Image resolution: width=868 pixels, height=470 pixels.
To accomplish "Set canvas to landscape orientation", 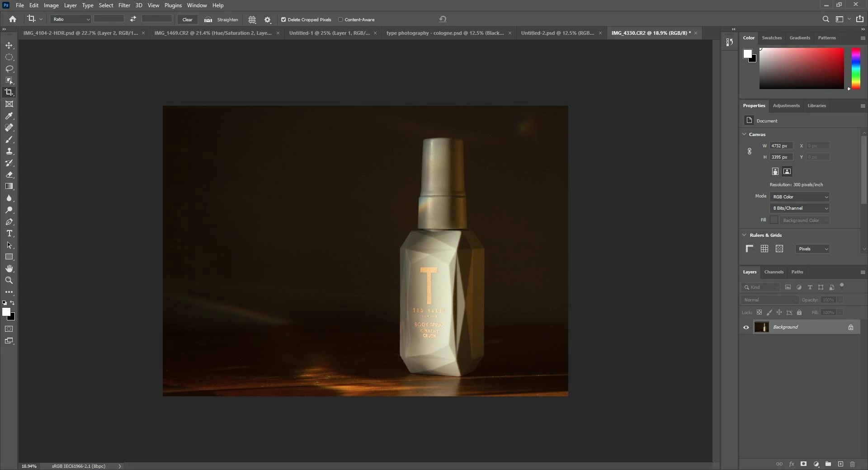I will [x=787, y=171].
